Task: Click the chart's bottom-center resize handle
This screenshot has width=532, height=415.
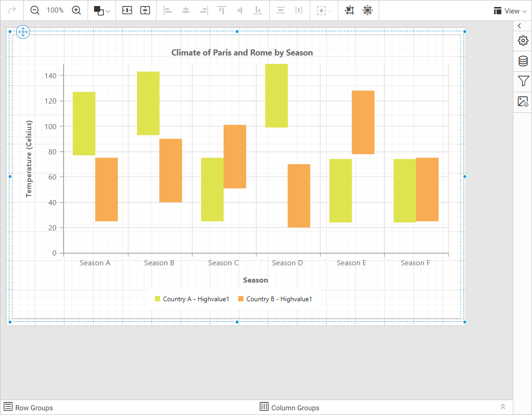Action: pos(237,322)
